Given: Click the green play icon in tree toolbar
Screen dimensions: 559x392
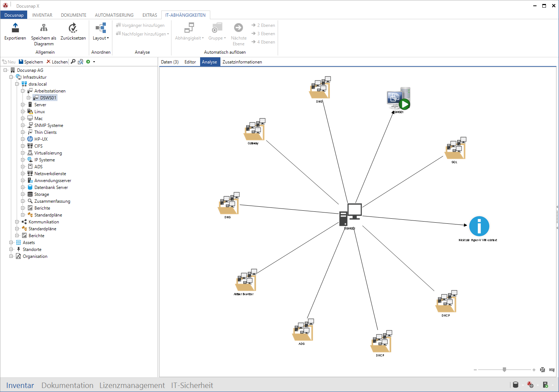Looking at the screenshot, I should pos(88,62).
